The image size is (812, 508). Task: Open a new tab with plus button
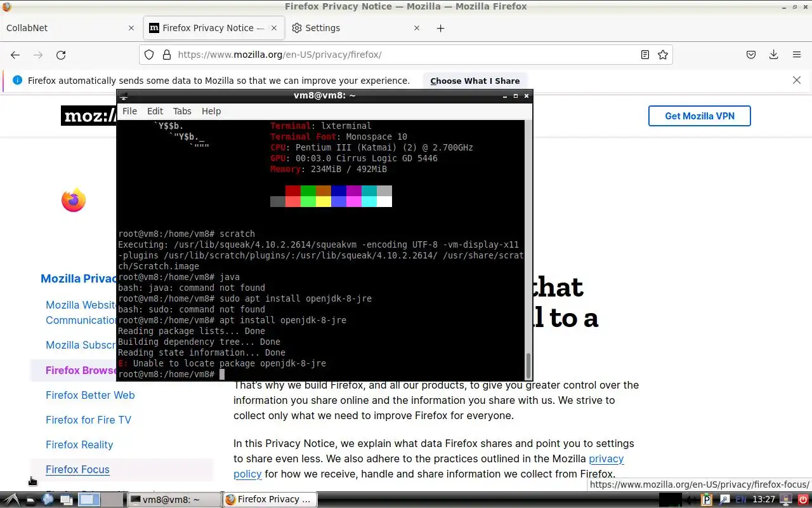(441, 28)
